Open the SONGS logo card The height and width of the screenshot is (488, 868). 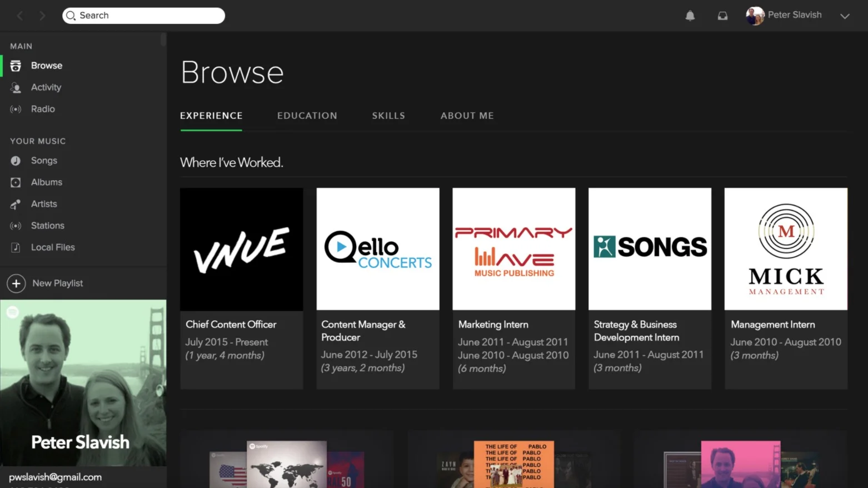650,249
